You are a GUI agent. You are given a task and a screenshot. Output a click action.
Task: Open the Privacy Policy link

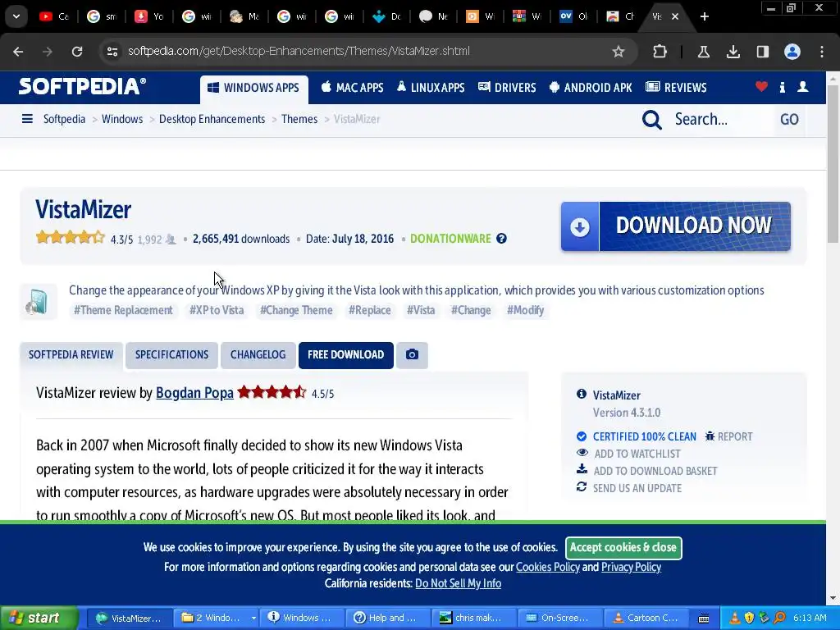click(x=631, y=568)
